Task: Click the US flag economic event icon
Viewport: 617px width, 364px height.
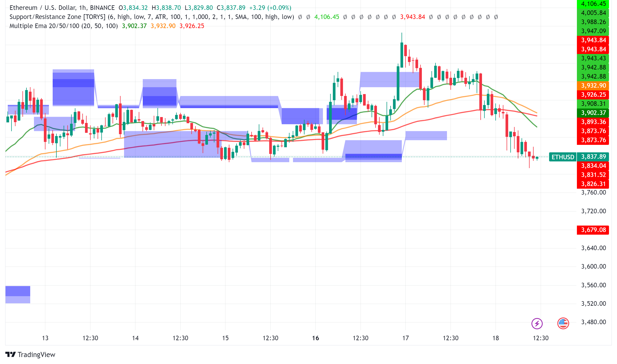Action: coord(563,324)
